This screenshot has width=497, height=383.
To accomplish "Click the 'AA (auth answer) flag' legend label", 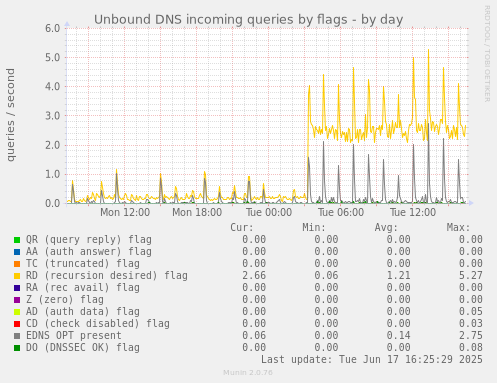I will pos(89,252).
